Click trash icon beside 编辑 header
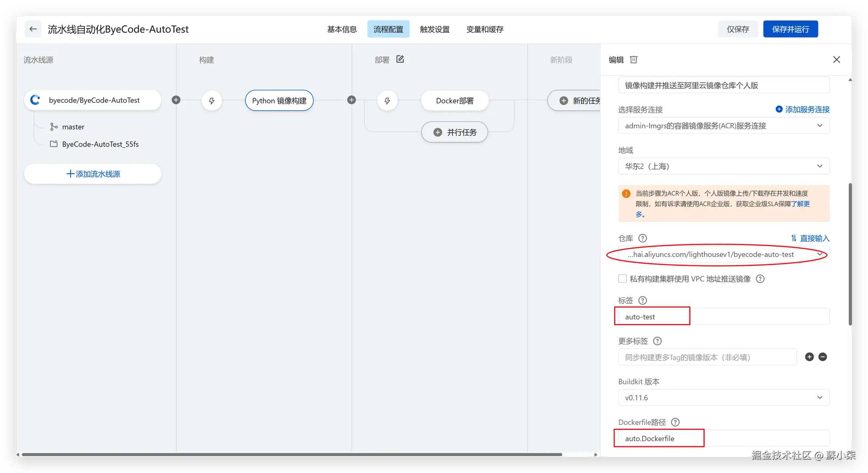868x473 pixels. click(634, 60)
